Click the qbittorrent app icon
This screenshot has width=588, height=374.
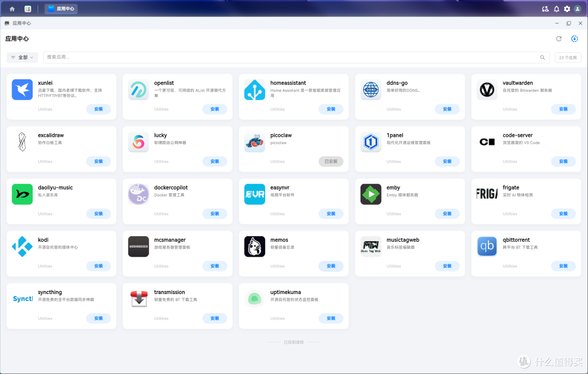487,247
